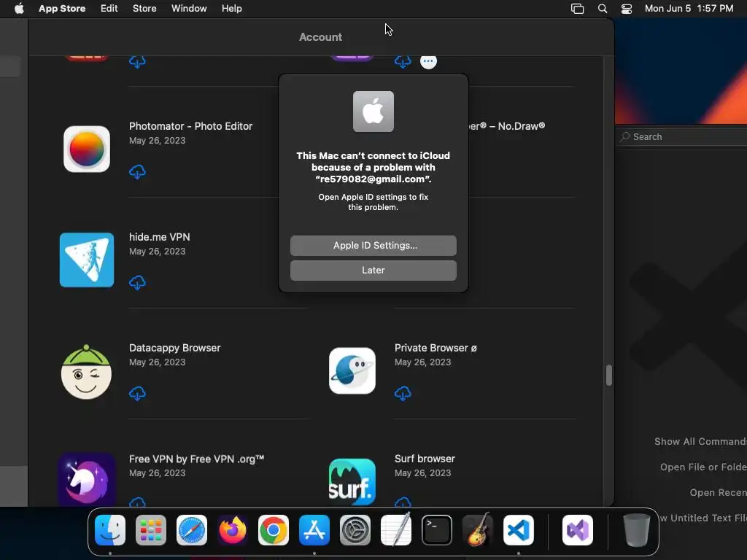Open Spotlight search in menu bar
The width and height of the screenshot is (747, 560).
click(603, 9)
